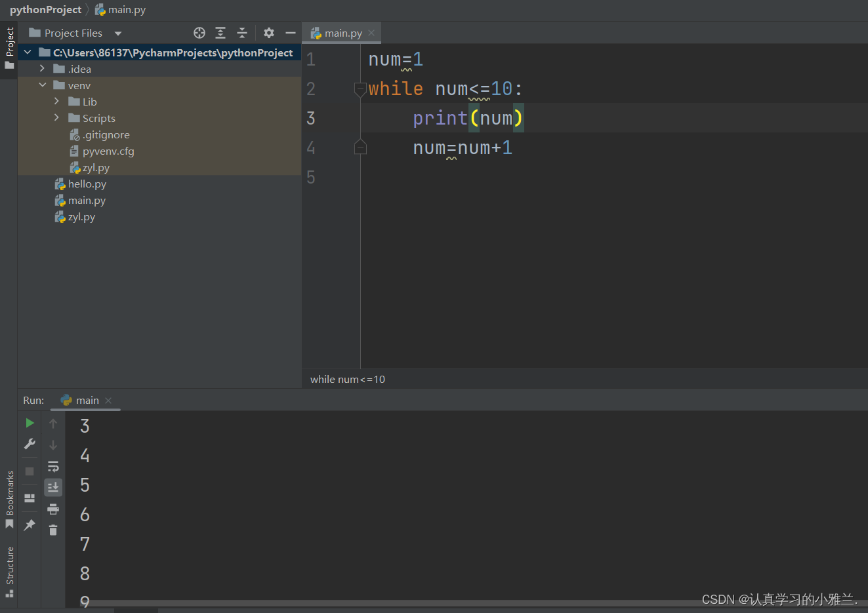Screen dimensions: 868x613
Task: Toggle Scroll to End in Run console
Action: point(53,487)
